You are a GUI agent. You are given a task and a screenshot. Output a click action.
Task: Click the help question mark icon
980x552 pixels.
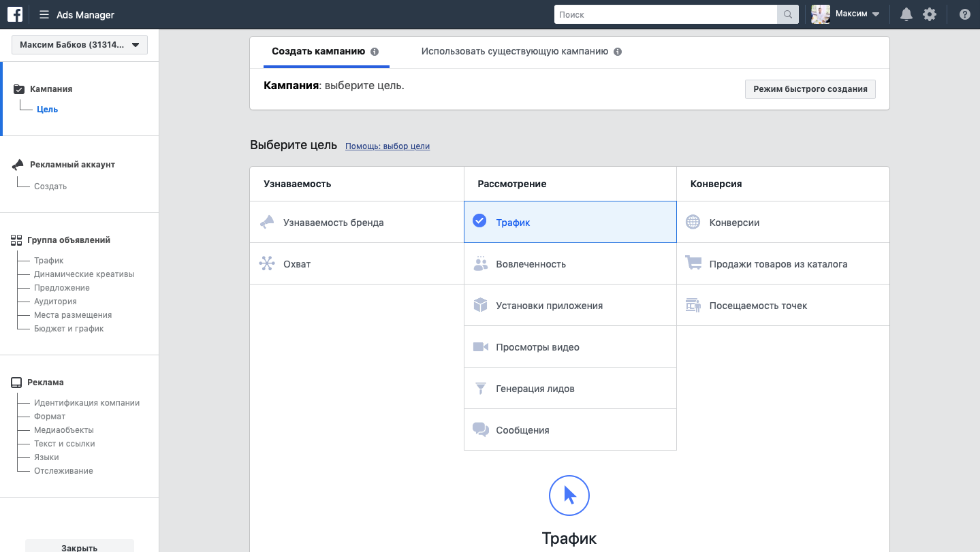(x=964, y=14)
